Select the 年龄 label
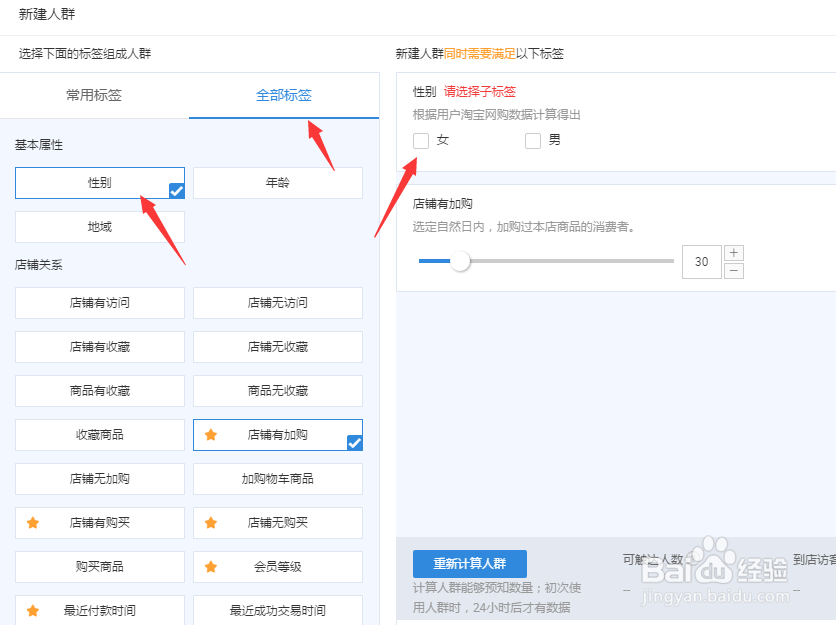The width and height of the screenshot is (836, 625). click(x=277, y=183)
